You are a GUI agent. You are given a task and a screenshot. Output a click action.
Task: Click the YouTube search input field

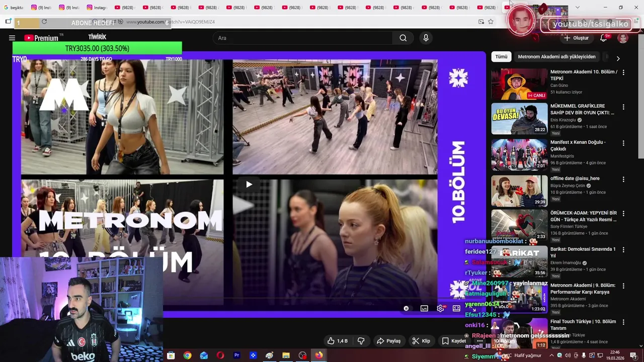(303, 38)
